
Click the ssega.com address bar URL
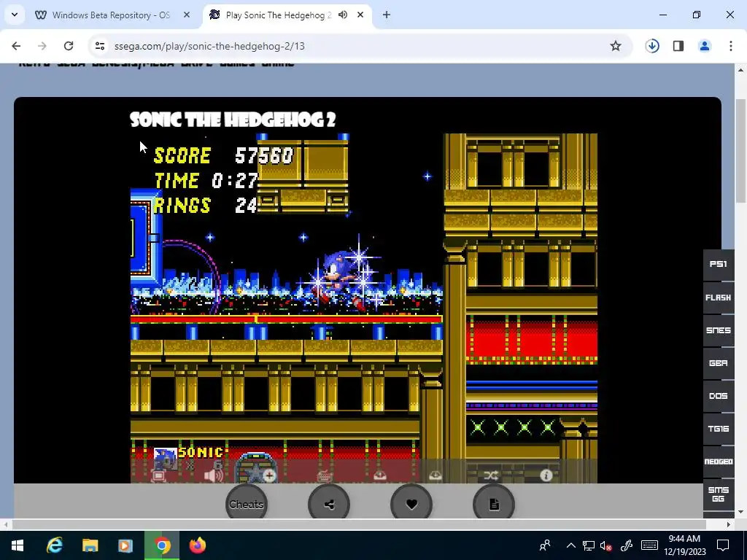[209, 46]
